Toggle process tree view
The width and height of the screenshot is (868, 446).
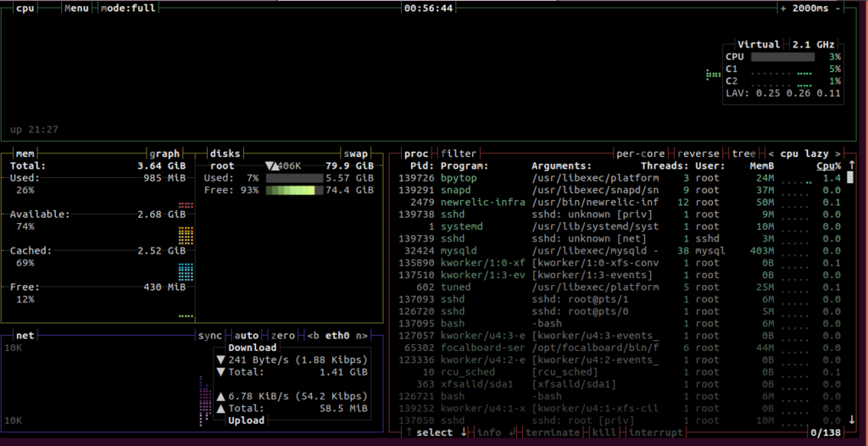pyautogui.click(x=743, y=153)
